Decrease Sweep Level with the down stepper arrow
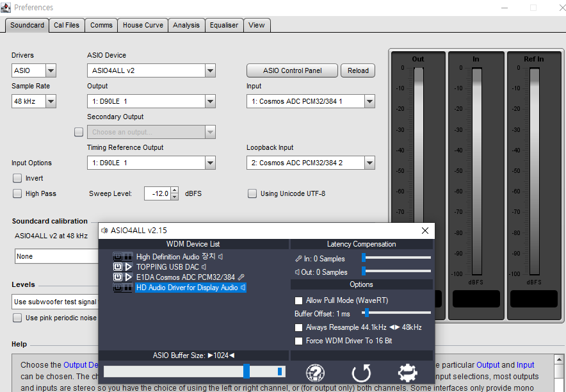566x392 pixels. pyautogui.click(x=175, y=197)
